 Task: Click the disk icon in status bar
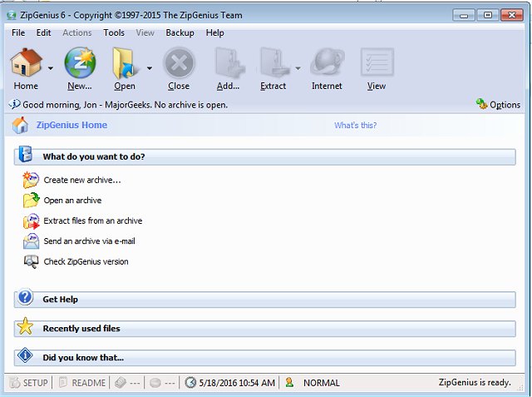[x=155, y=383]
